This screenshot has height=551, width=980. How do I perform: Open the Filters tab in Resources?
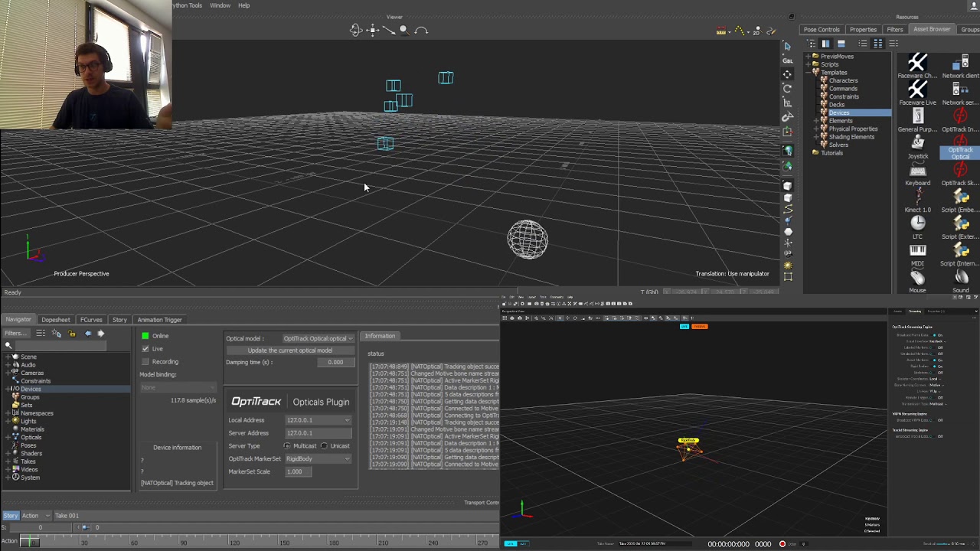tap(895, 30)
